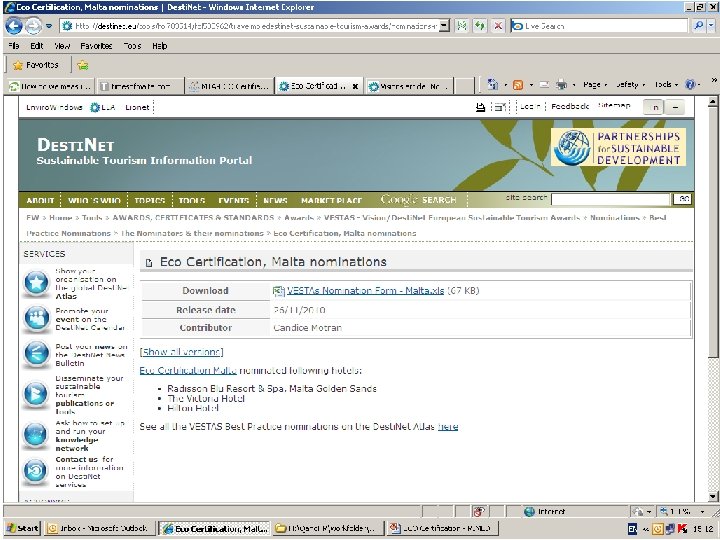Viewport: 720px width, 540px height.
Task: Switch to the third browser tab 'NTA...Certific...'
Action: (x=230, y=86)
